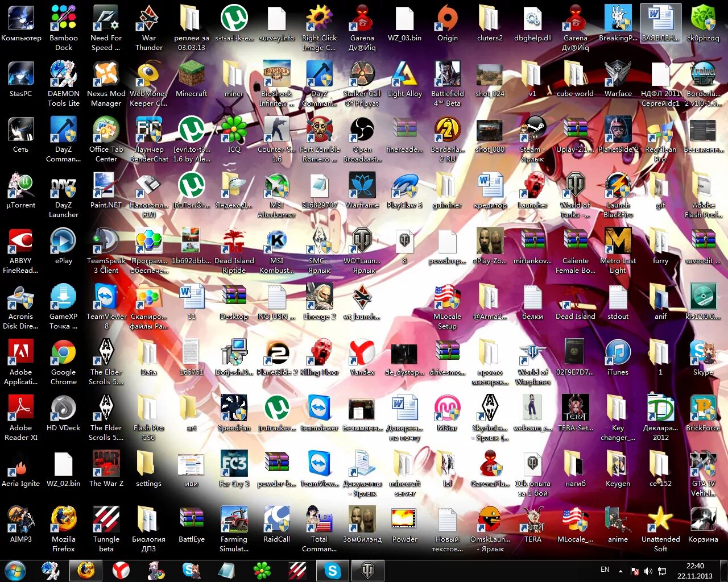Launch Minecraft from the desktop
728x582 pixels.
192,79
